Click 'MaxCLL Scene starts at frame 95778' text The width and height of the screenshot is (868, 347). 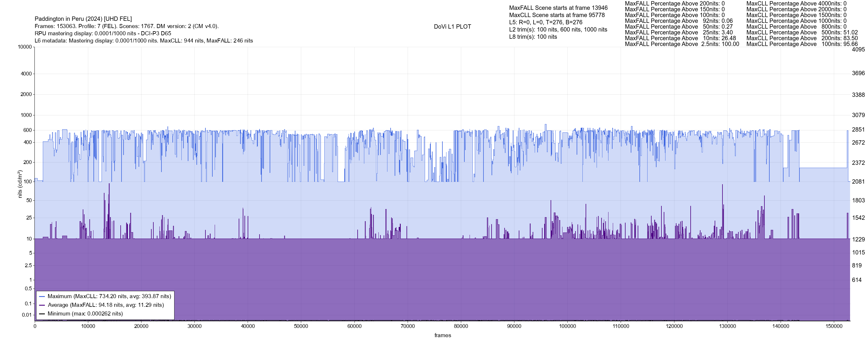coord(557,15)
